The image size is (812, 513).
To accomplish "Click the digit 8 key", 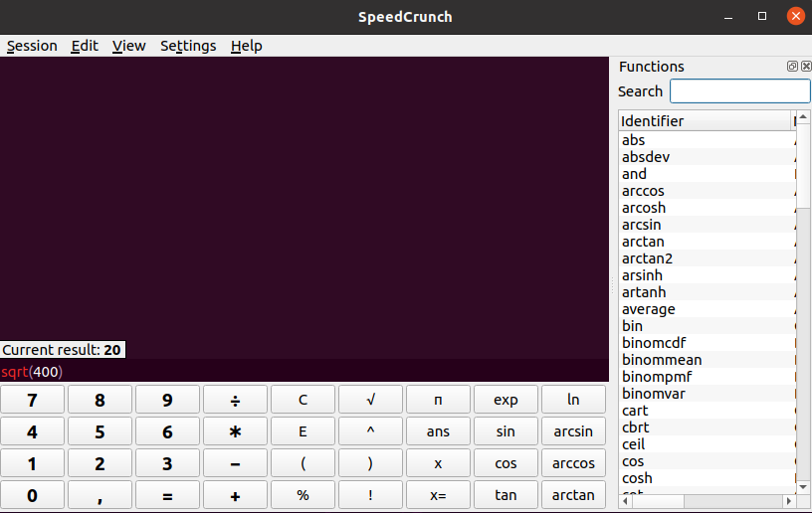I will tap(100, 400).
